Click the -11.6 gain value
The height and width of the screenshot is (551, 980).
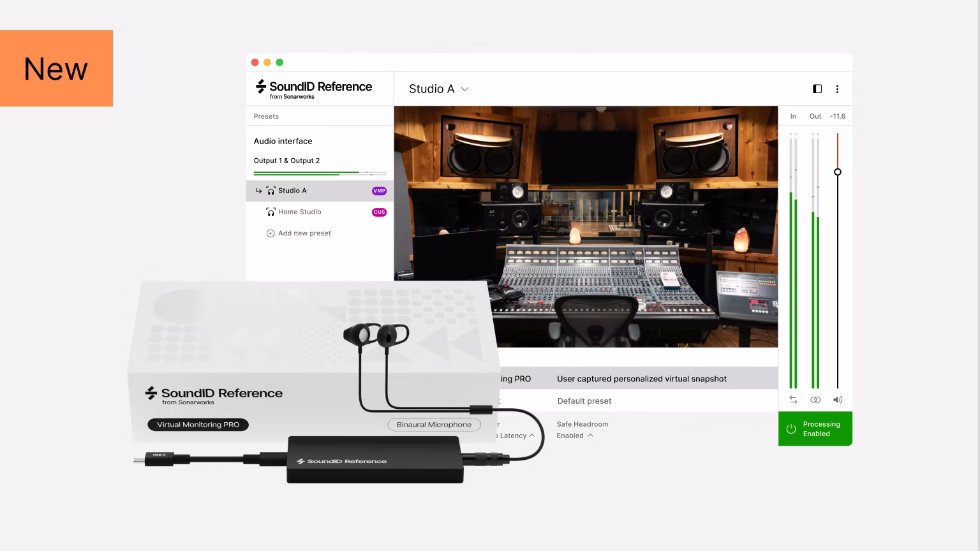838,116
